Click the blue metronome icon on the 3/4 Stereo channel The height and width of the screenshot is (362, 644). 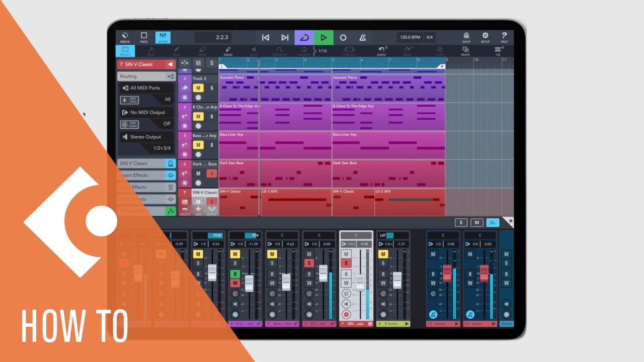click(x=470, y=314)
